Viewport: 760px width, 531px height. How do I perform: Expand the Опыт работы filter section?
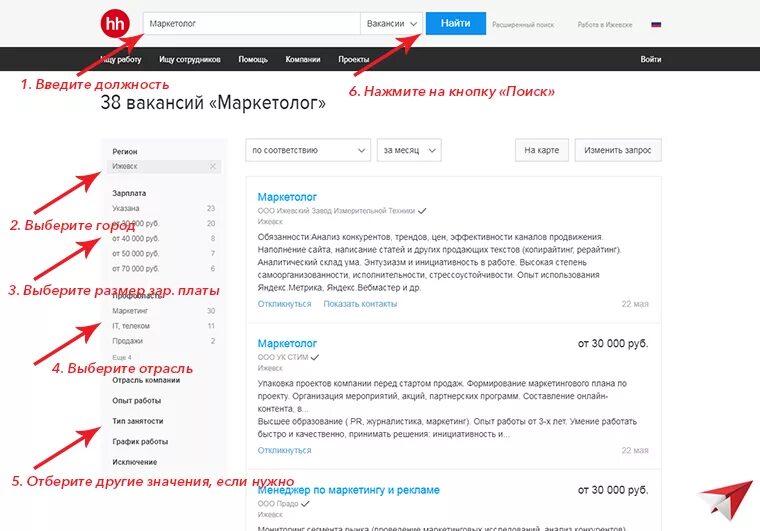pos(137,401)
